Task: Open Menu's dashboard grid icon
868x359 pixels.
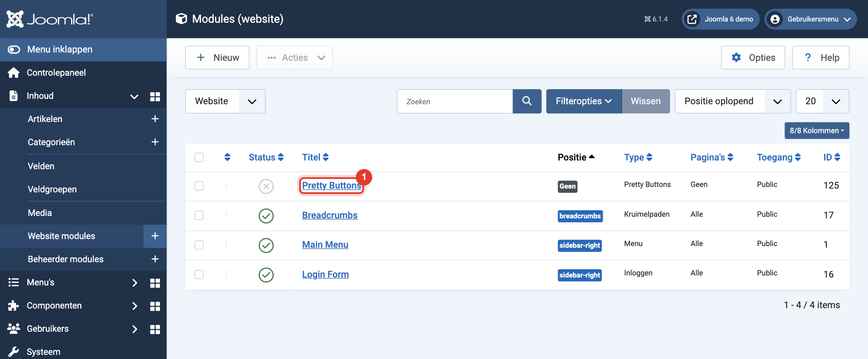Action: (155, 283)
